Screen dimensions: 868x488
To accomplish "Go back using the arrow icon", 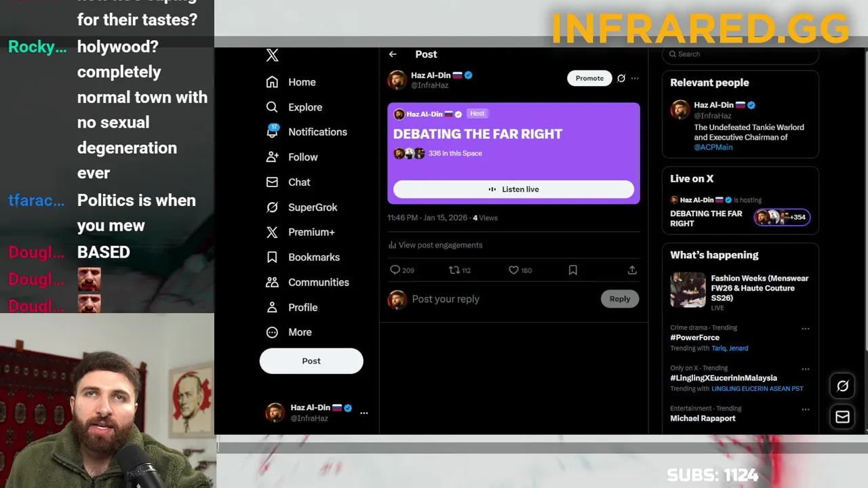I will coord(393,54).
